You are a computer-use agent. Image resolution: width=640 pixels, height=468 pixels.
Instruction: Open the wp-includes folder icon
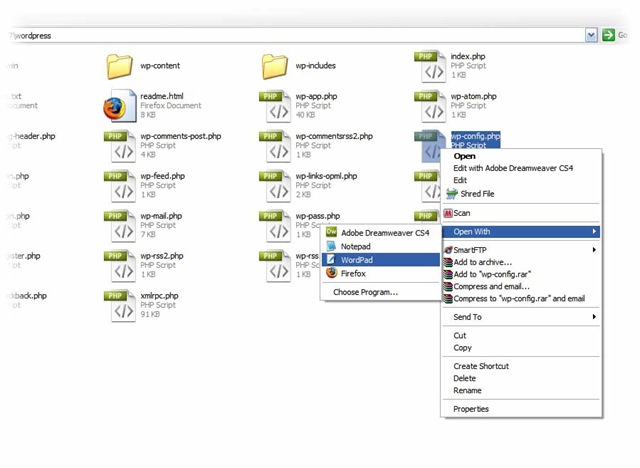pyautogui.click(x=274, y=67)
